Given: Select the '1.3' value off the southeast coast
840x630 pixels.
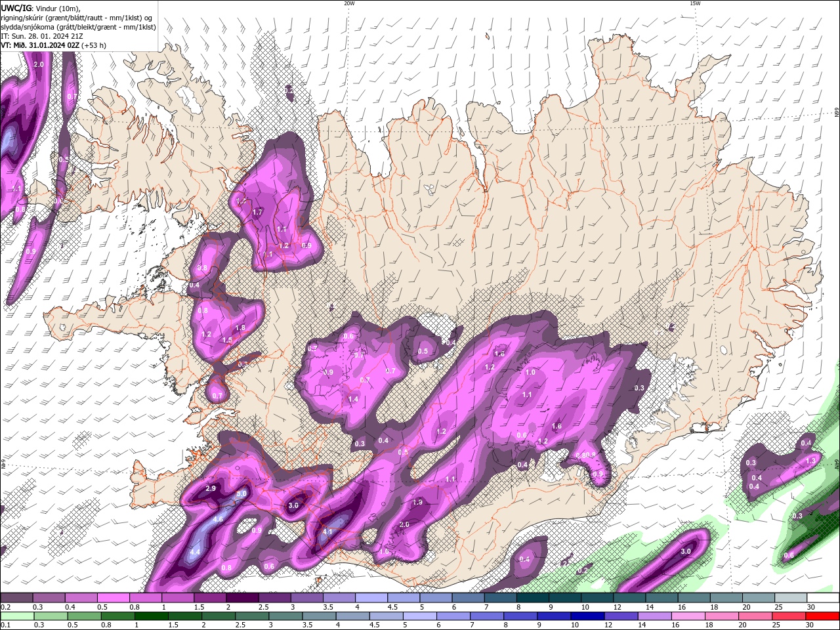Looking at the screenshot, I should click(x=810, y=461).
